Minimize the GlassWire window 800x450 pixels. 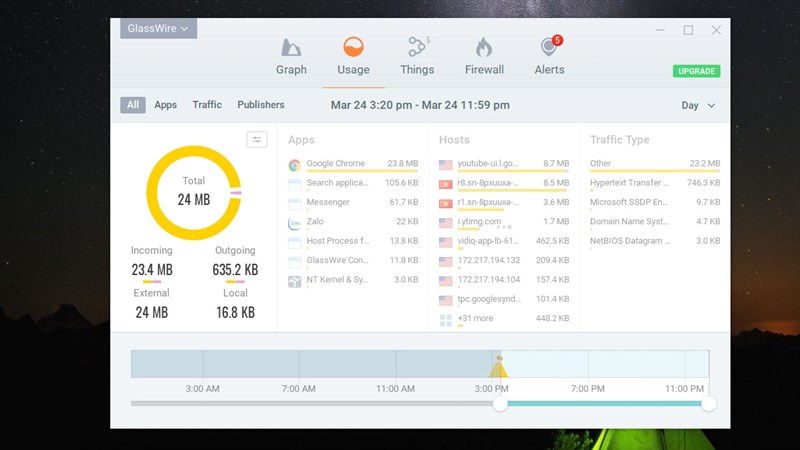[x=660, y=30]
